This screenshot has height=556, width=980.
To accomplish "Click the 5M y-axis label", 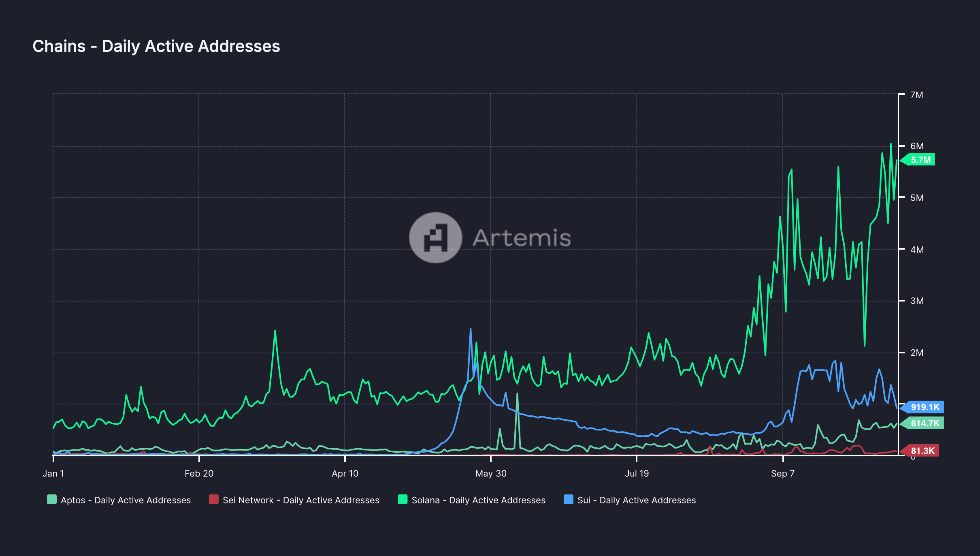I will tap(917, 198).
